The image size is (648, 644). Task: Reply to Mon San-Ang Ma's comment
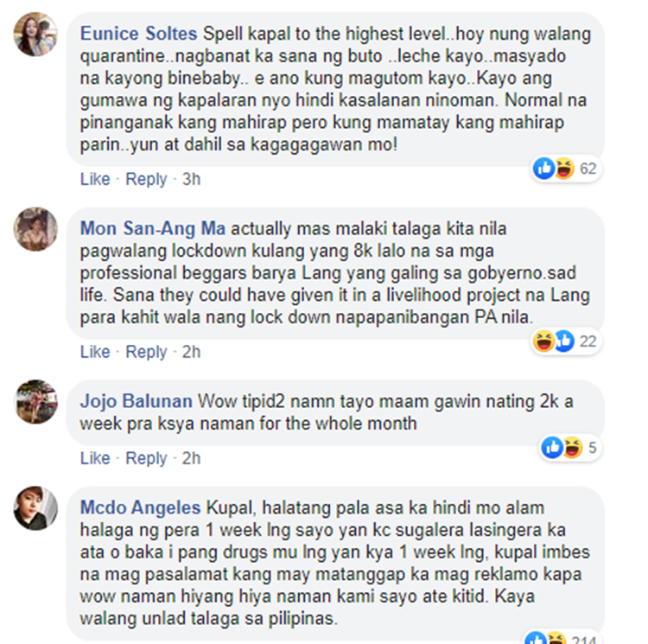[x=146, y=352]
